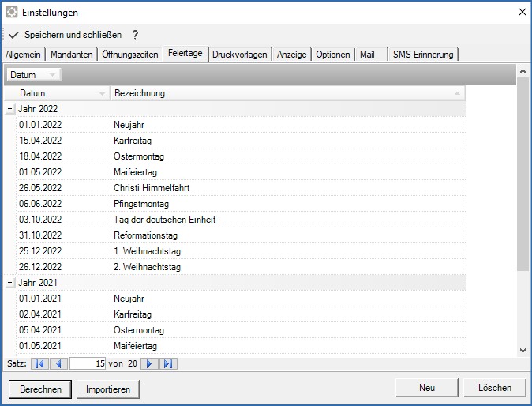Click the help question mark icon

(x=135, y=35)
